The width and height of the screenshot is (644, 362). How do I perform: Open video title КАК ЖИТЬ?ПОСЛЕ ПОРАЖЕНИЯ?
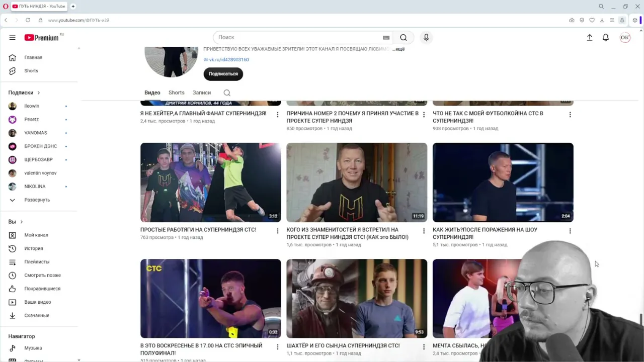click(x=485, y=233)
